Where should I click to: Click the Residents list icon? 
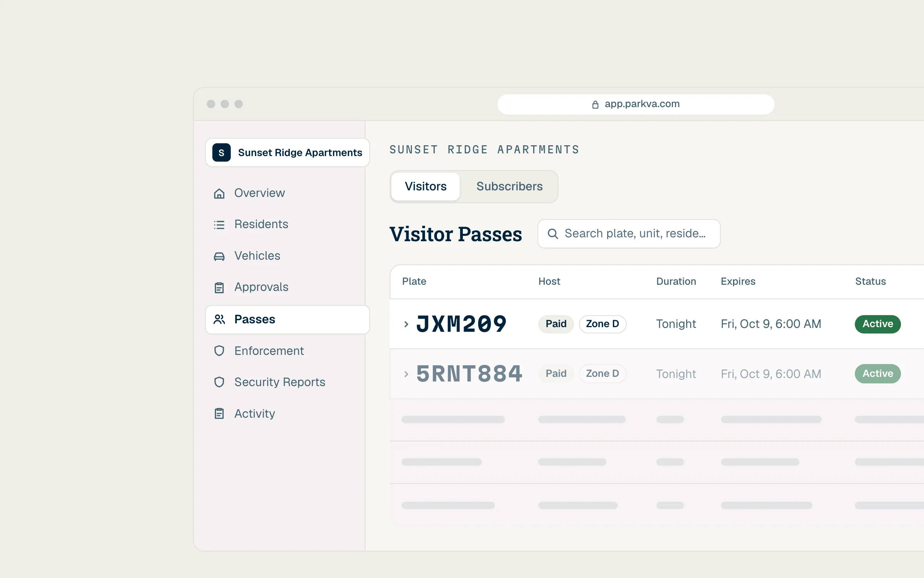pyautogui.click(x=219, y=225)
